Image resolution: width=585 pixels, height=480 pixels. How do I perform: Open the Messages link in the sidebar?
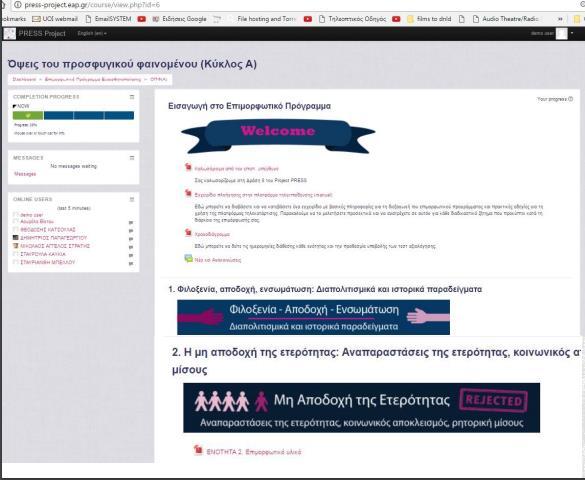(x=25, y=174)
